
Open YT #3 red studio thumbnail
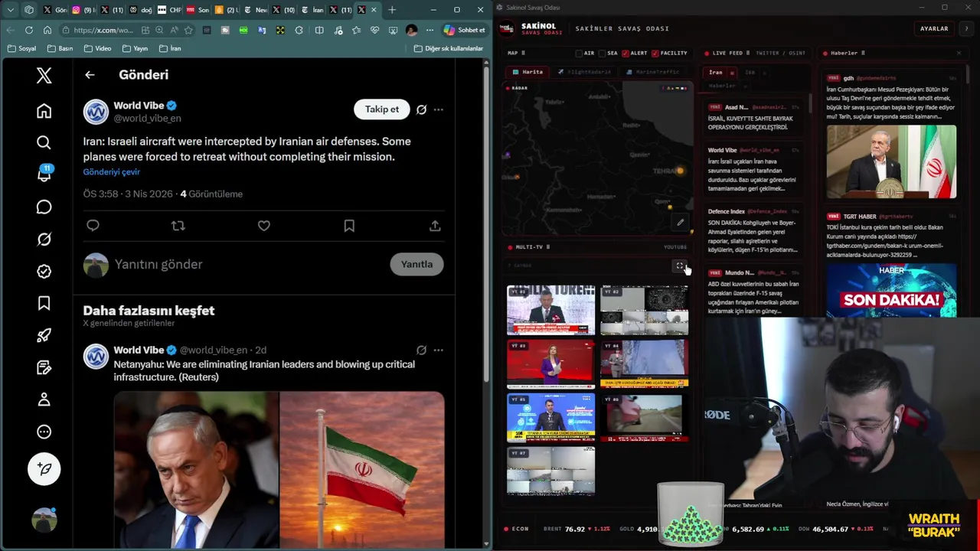(550, 364)
